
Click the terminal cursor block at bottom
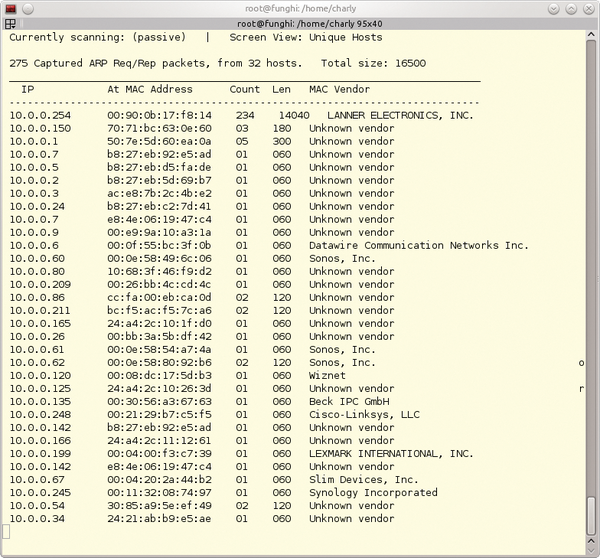[6, 532]
